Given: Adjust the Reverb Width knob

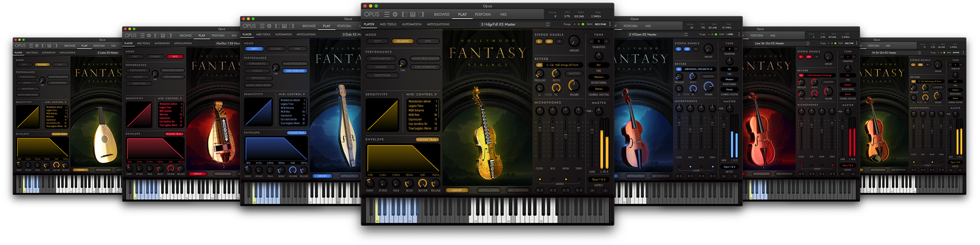Looking at the screenshot, I should [x=556, y=74].
